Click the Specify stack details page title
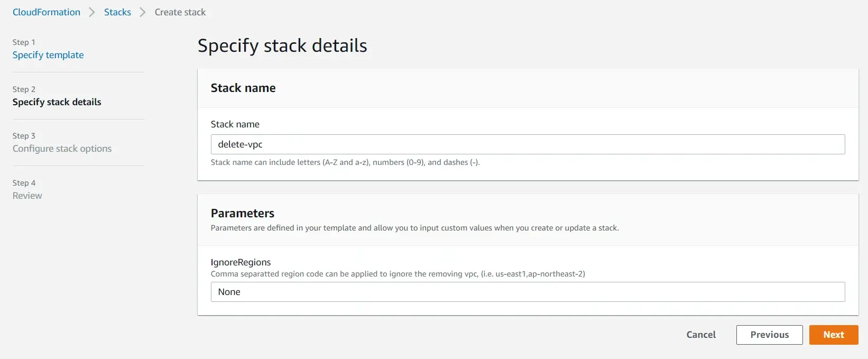 click(x=282, y=46)
